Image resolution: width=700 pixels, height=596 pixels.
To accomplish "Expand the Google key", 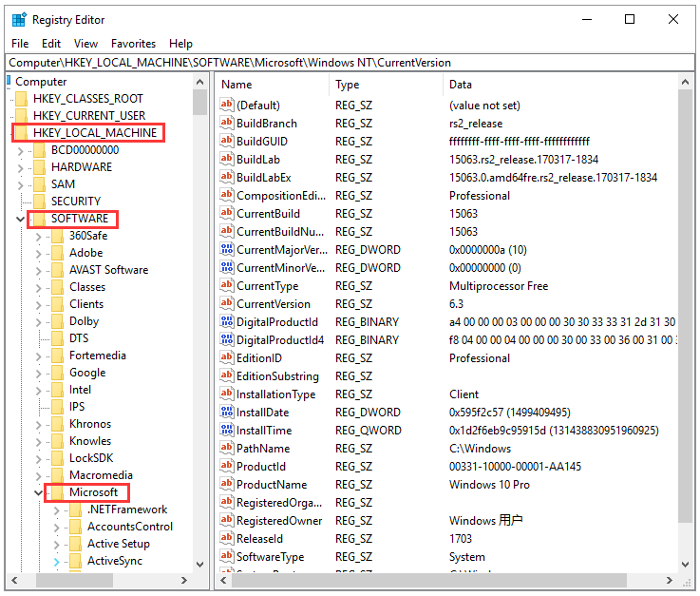I will [x=38, y=374].
